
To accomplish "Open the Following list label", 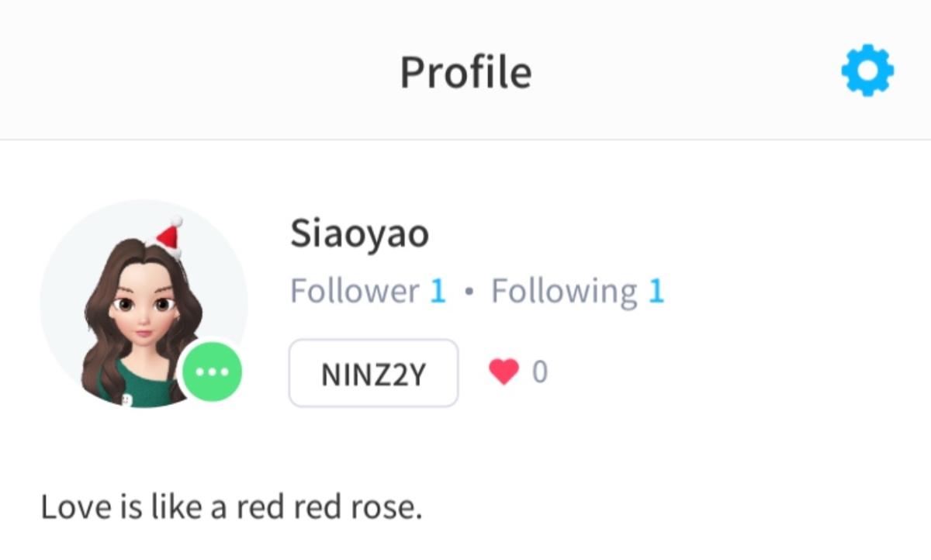I will point(564,292).
